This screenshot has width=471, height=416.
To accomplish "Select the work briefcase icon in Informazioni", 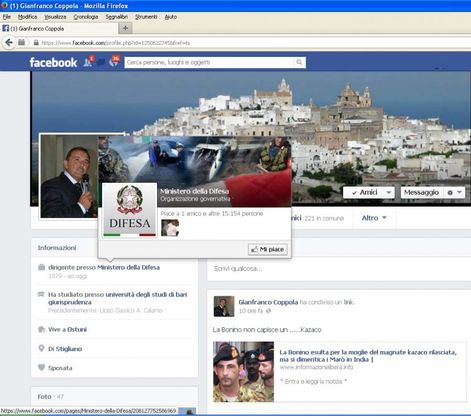I will click(41, 267).
